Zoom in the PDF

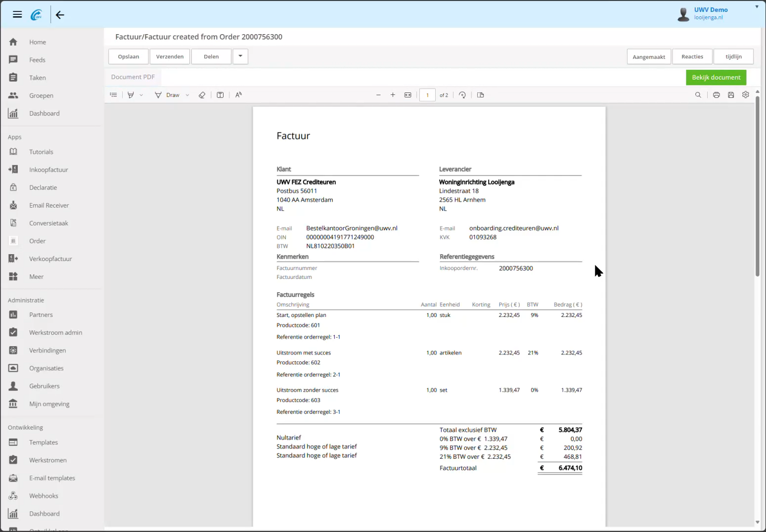(393, 95)
